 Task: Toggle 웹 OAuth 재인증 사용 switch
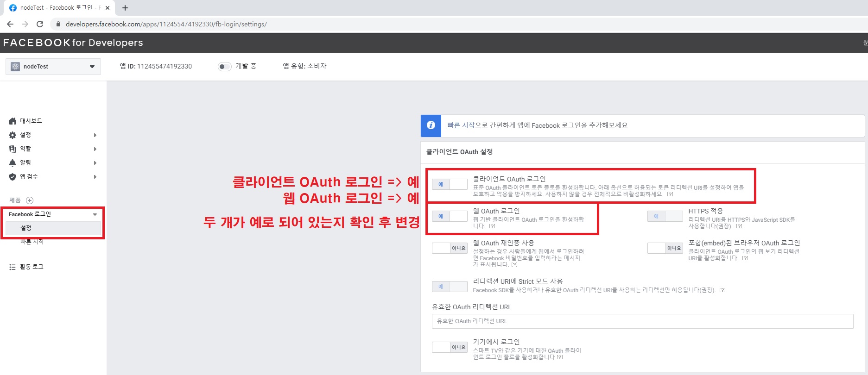pyautogui.click(x=450, y=248)
